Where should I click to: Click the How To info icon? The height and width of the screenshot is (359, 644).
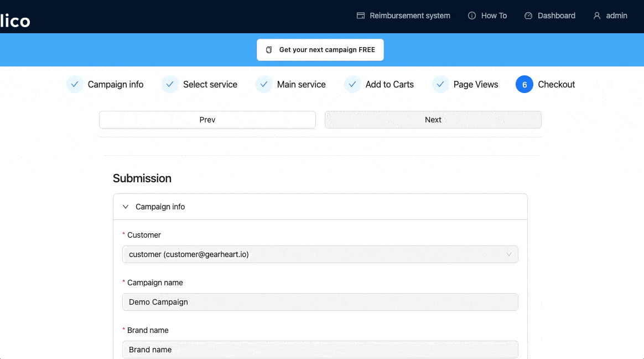pos(472,16)
